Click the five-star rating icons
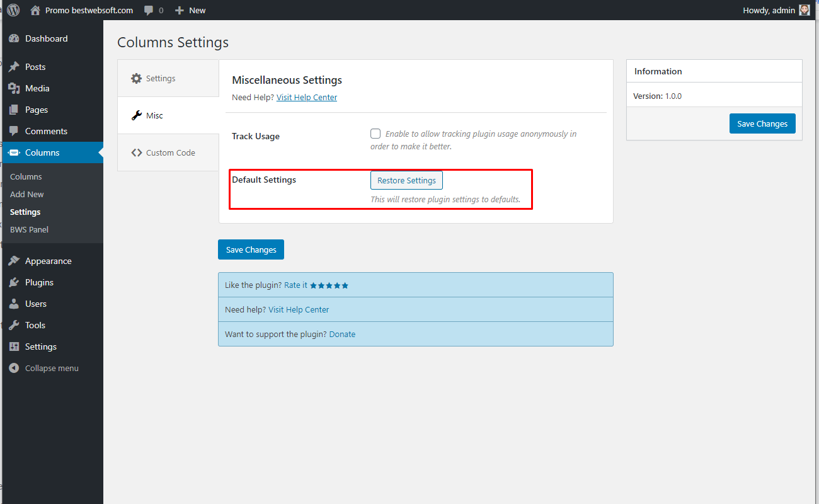 [x=329, y=285]
